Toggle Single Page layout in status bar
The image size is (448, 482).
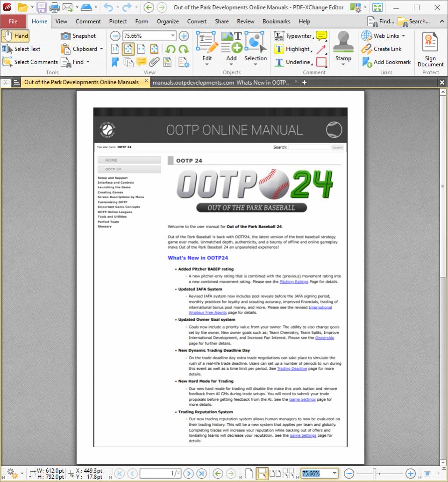(249, 474)
